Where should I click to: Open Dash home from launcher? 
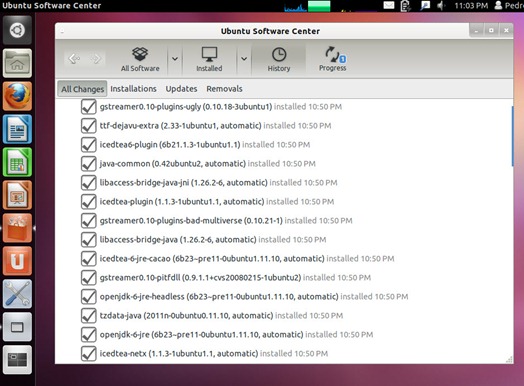coord(17,30)
